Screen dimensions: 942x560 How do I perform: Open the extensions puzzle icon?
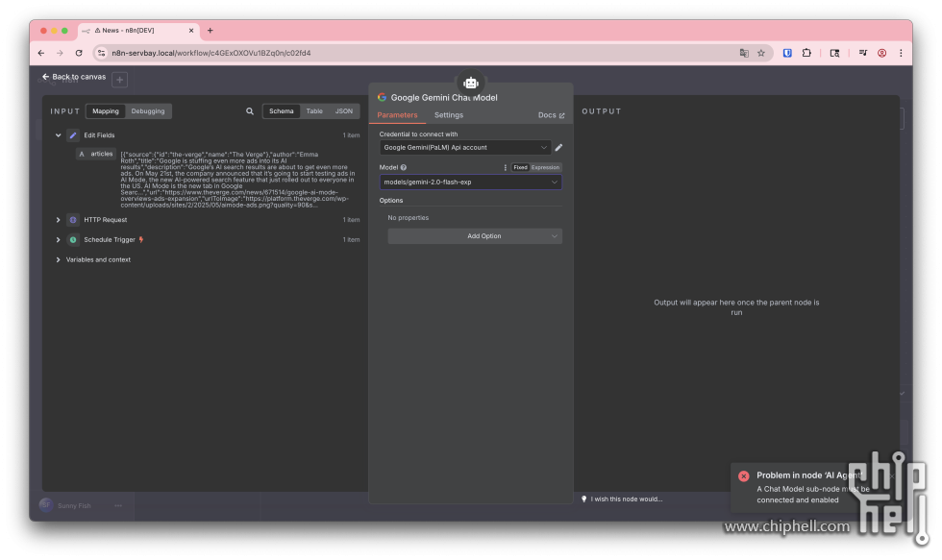click(x=806, y=54)
